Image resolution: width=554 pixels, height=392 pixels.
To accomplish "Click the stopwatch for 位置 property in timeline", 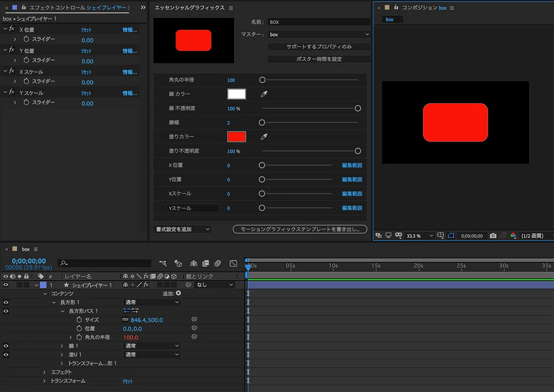I will [x=79, y=328].
